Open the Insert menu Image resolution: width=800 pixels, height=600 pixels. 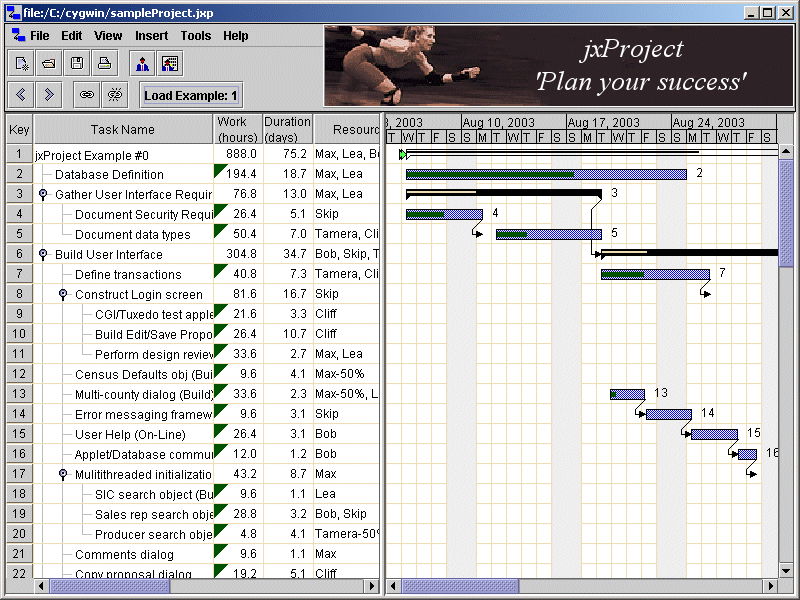coord(152,36)
